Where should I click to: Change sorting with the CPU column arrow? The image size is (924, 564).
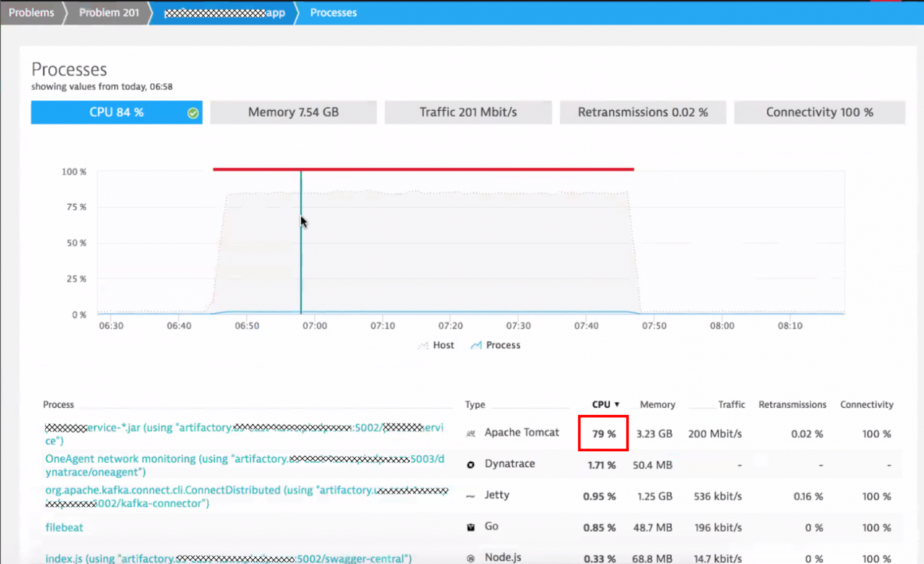coord(616,404)
